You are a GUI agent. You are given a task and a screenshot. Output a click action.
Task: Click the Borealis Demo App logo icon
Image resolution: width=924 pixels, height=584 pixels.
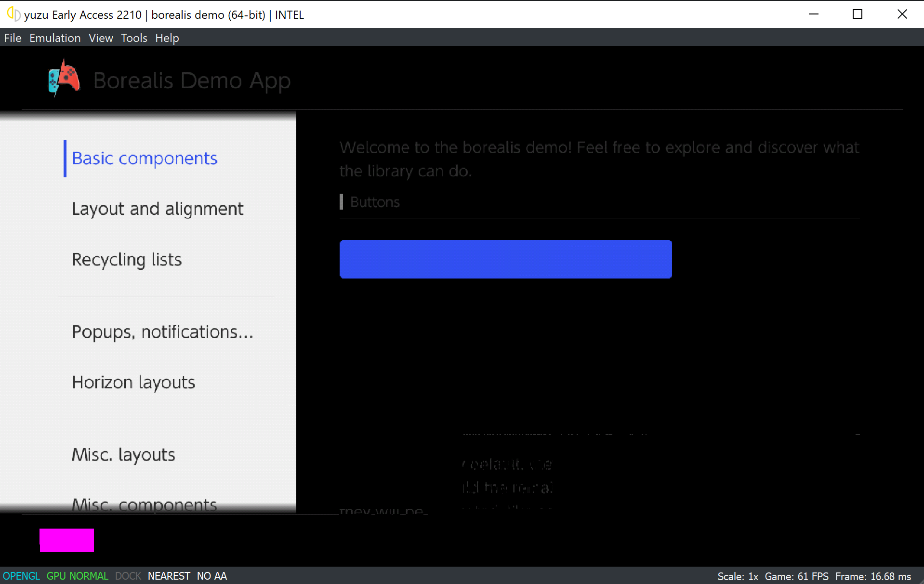64,79
